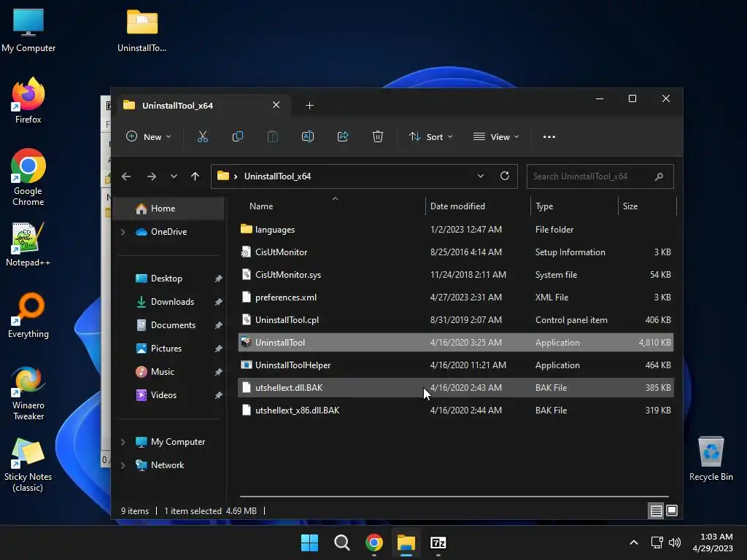The width and height of the screenshot is (747, 560).
Task: Select Home in navigation pane
Action: (169, 209)
